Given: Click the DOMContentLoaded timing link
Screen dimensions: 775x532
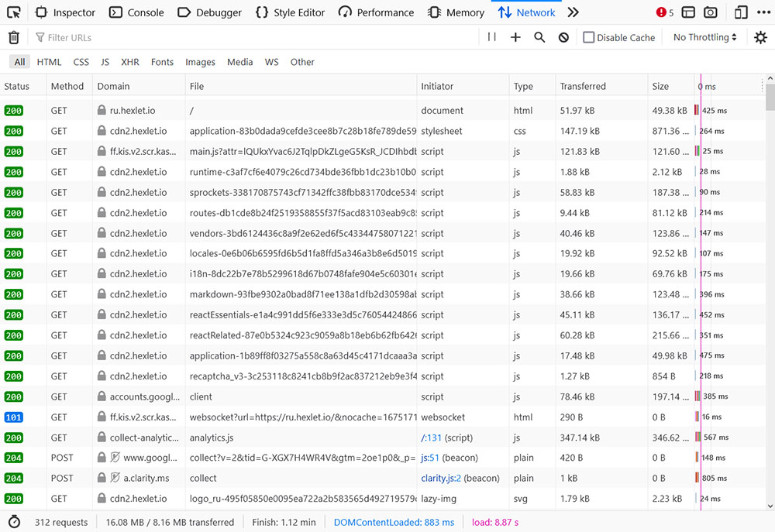Looking at the screenshot, I should [x=392, y=522].
